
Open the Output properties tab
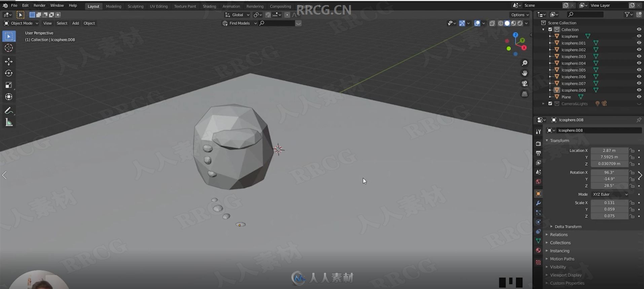click(538, 153)
